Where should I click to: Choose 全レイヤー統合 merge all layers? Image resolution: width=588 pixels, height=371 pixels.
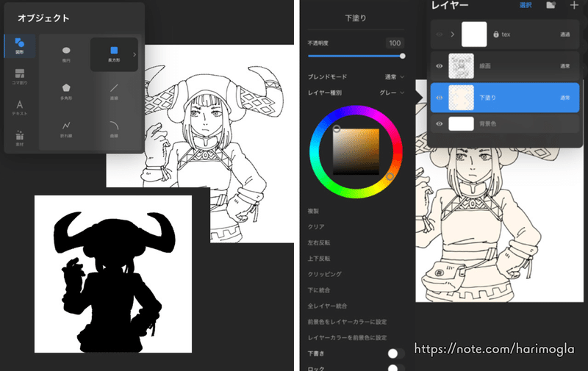point(327,306)
